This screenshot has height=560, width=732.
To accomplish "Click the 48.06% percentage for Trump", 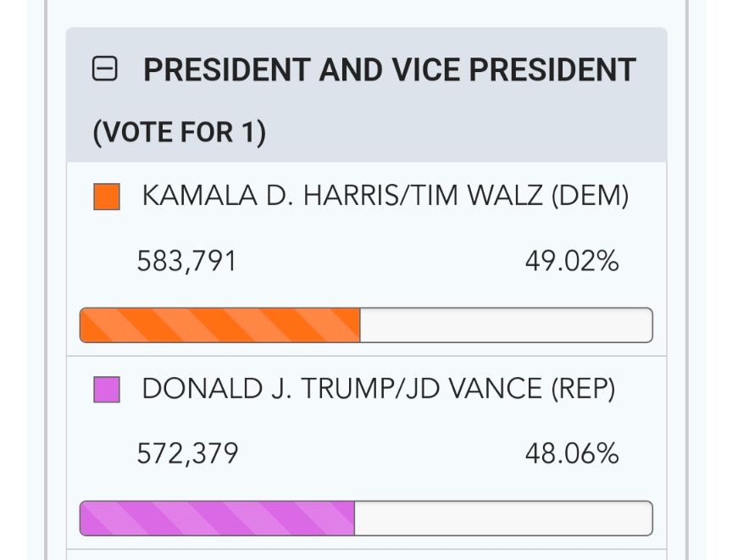I will [572, 453].
